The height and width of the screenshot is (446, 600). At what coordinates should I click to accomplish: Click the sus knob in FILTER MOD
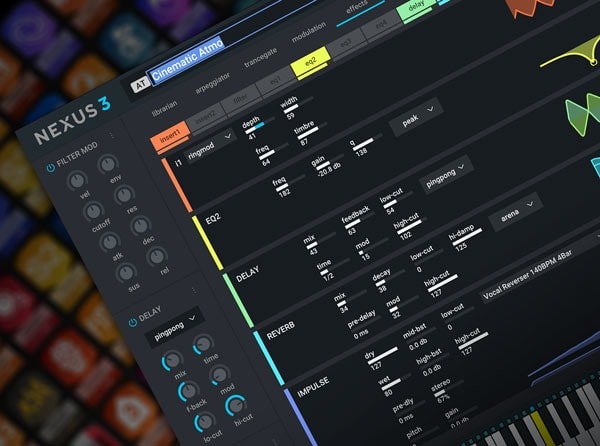point(126,272)
